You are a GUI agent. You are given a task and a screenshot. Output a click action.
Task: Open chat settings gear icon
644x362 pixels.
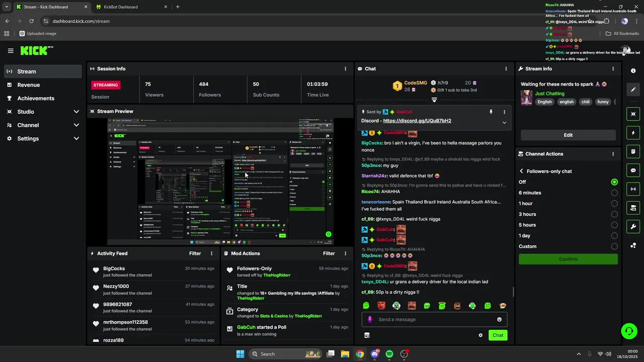(480, 335)
